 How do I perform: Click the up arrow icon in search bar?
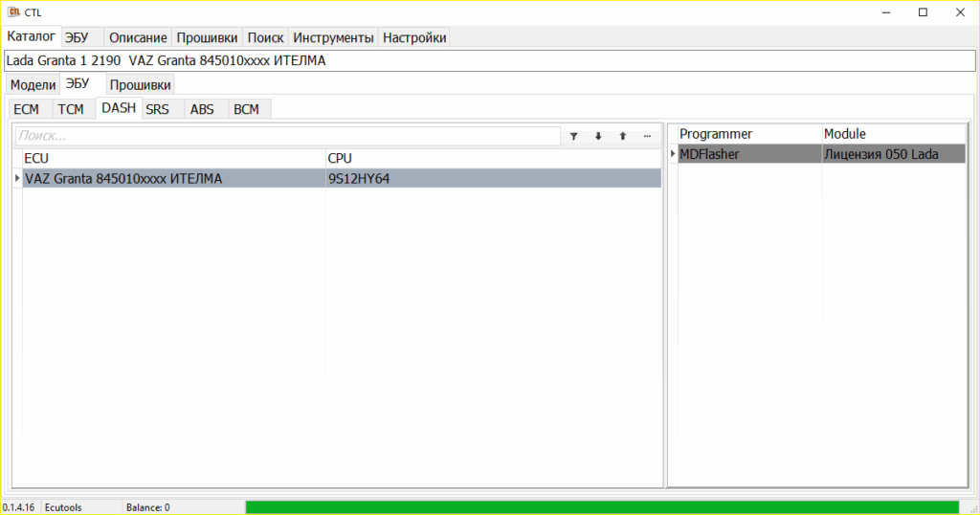[x=622, y=136]
